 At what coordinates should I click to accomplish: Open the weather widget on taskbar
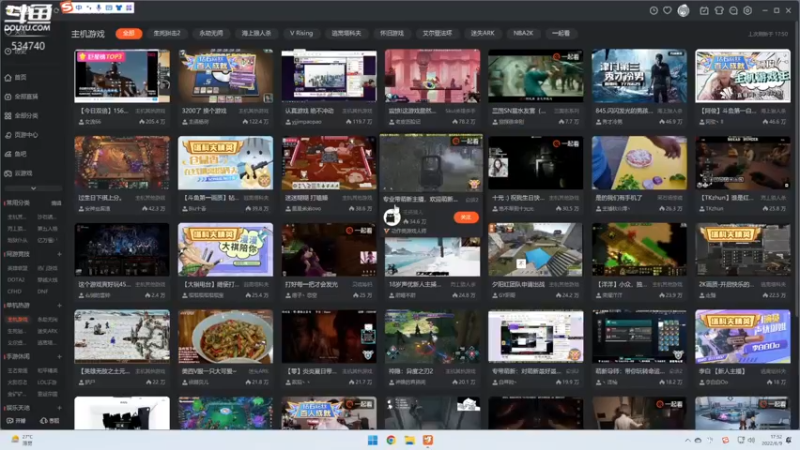(x=22, y=440)
